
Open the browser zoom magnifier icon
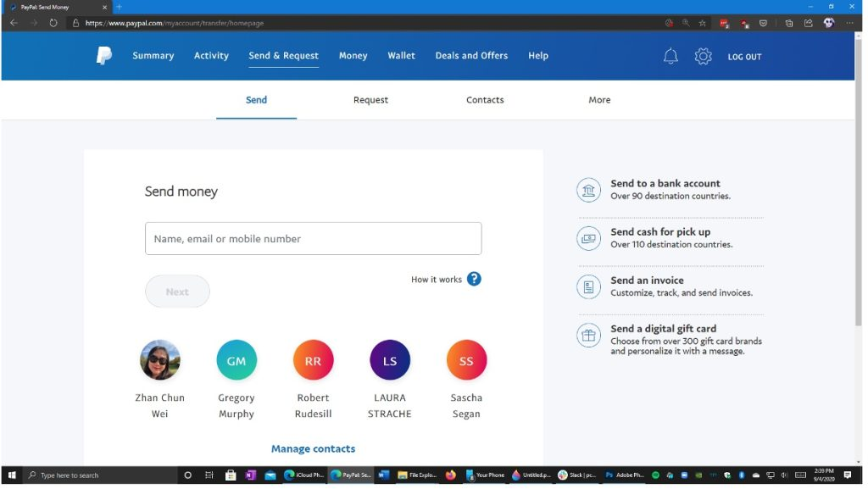pyautogui.click(x=686, y=23)
